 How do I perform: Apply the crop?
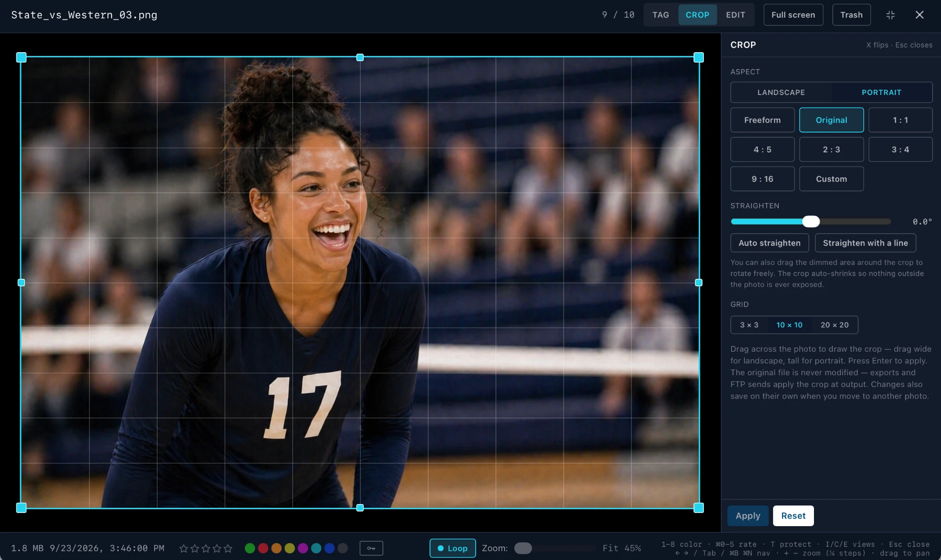pos(748,516)
